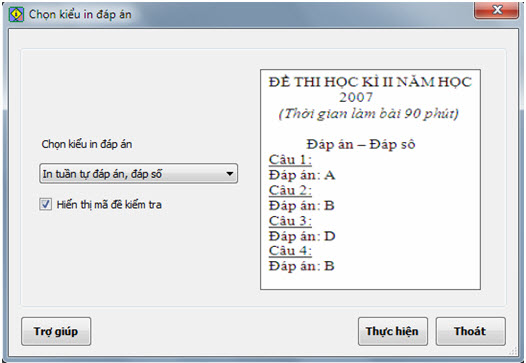Confirm with the Thực hiện button
This screenshot has height=363, width=526.
(392, 331)
